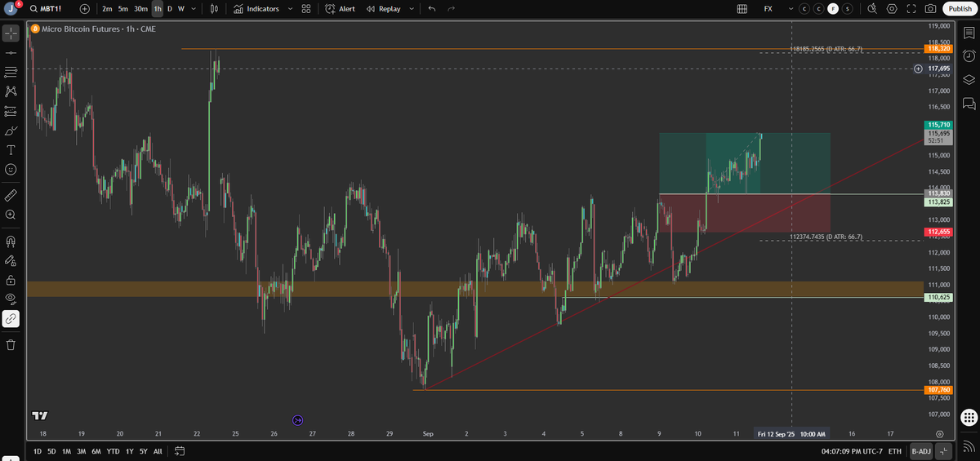Toggle stay in drawing mode
980x461 pixels.
point(11,260)
